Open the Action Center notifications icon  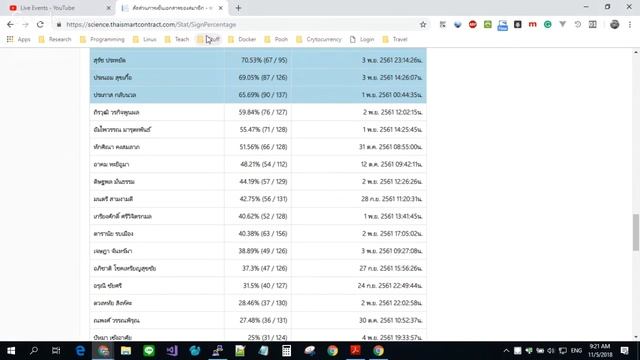[624, 351]
